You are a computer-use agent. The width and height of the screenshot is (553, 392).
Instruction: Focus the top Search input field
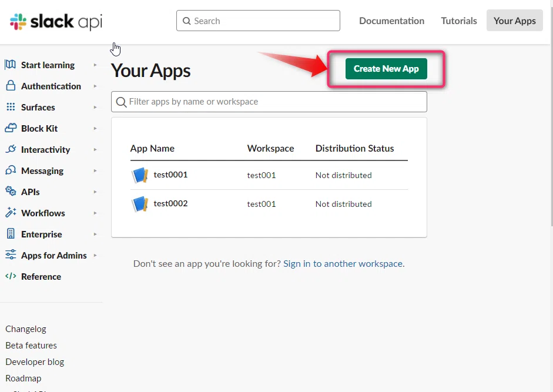click(x=258, y=21)
